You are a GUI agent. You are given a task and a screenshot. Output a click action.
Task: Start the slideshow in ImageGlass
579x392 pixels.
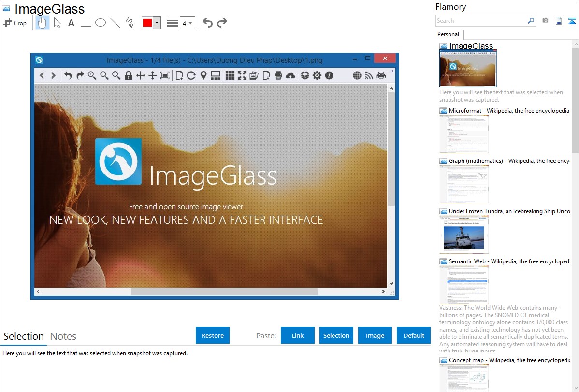click(x=254, y=76)
